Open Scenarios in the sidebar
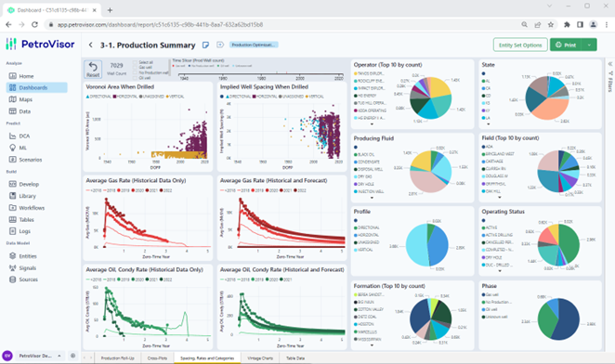 tap(31, 160)
